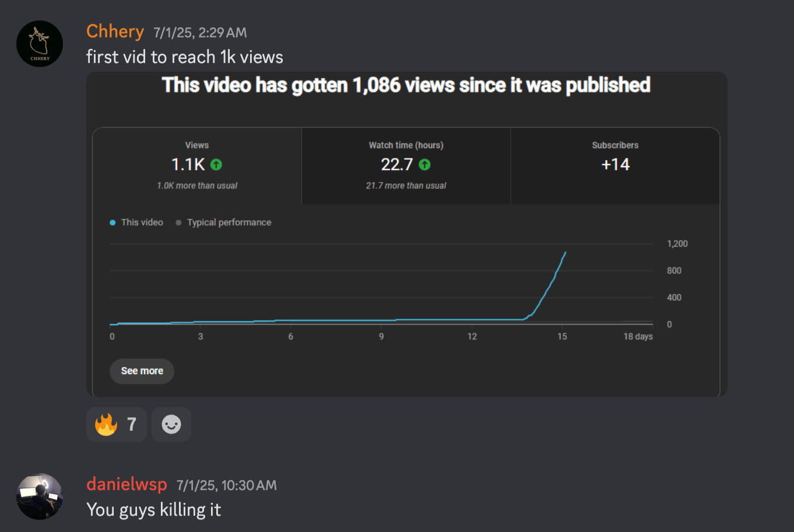This screenshot has width=794, height=532.
Task: Click the gray 'Typical performance' legend dot
Action: tap(178, 223)
